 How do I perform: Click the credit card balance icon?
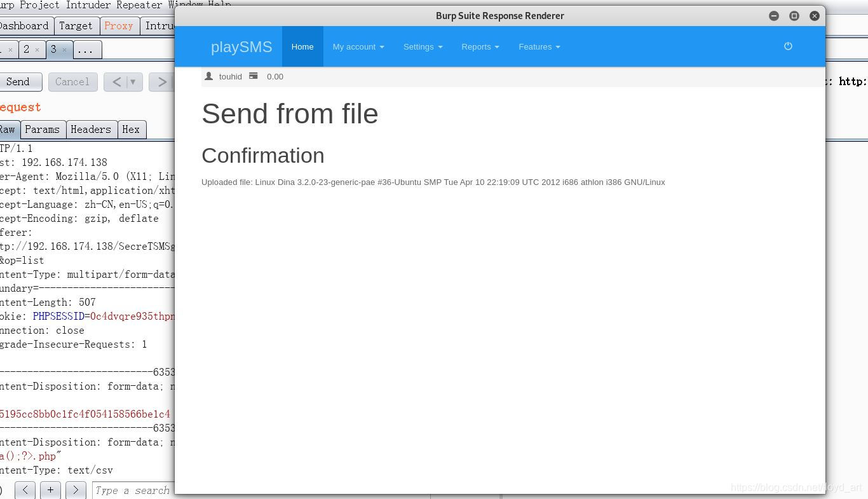pos(254,76)
